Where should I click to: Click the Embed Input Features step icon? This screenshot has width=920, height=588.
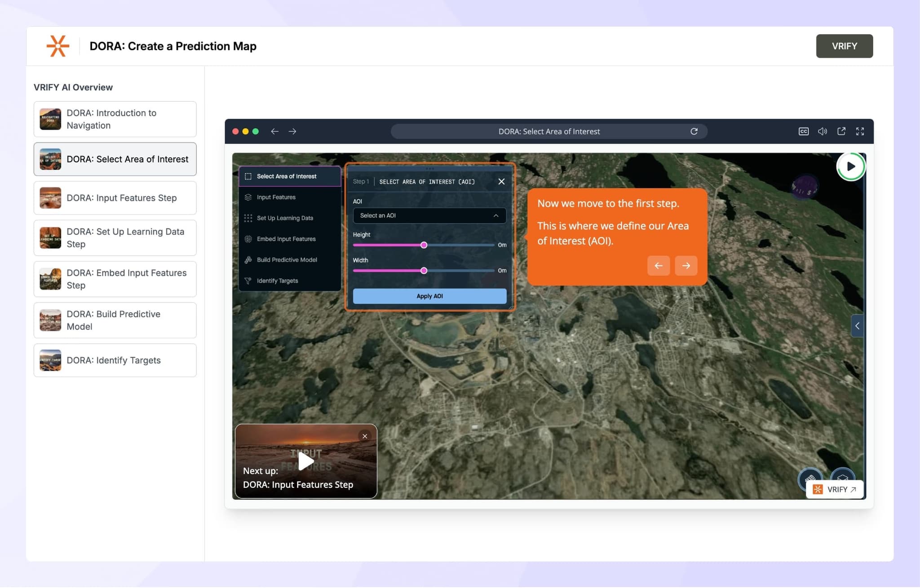pyautogui.click(x=249, y=239)
